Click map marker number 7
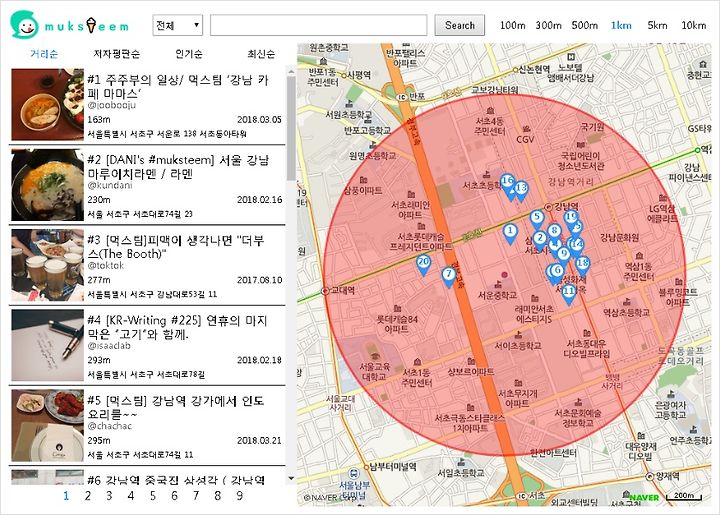This screenshot has height=515, width=720. 449,276
